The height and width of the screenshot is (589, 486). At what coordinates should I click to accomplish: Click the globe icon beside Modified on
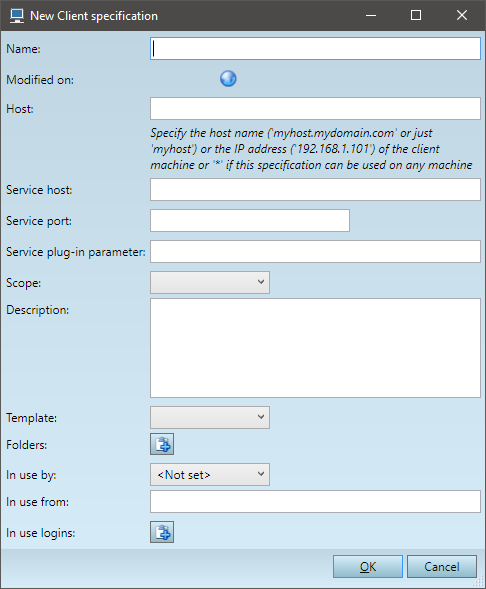tap(228, 79)
